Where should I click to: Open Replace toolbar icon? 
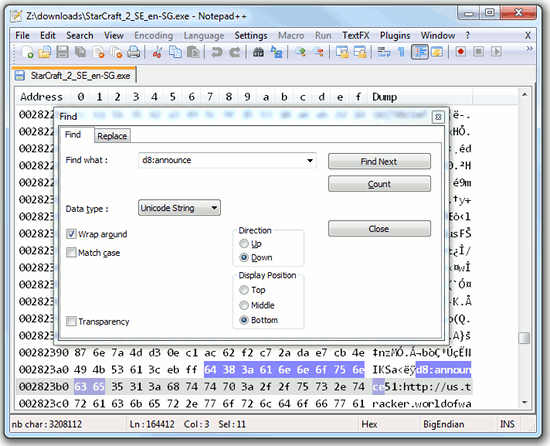(x=277, y=52)
